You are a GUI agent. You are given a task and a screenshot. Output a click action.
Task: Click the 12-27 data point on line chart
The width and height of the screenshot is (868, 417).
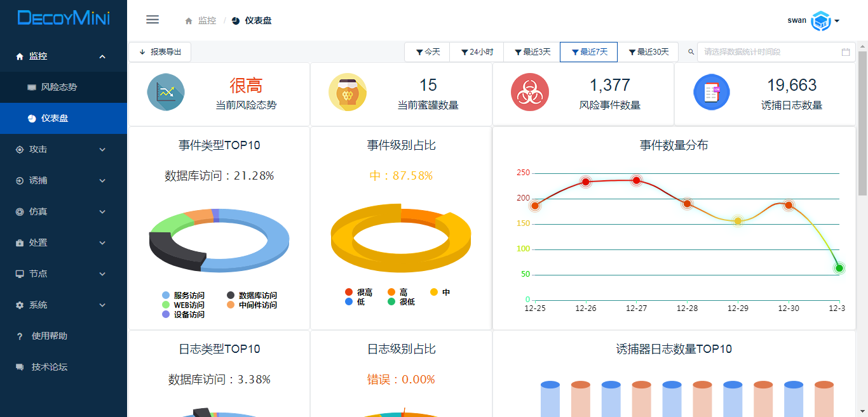coord(636,181)
